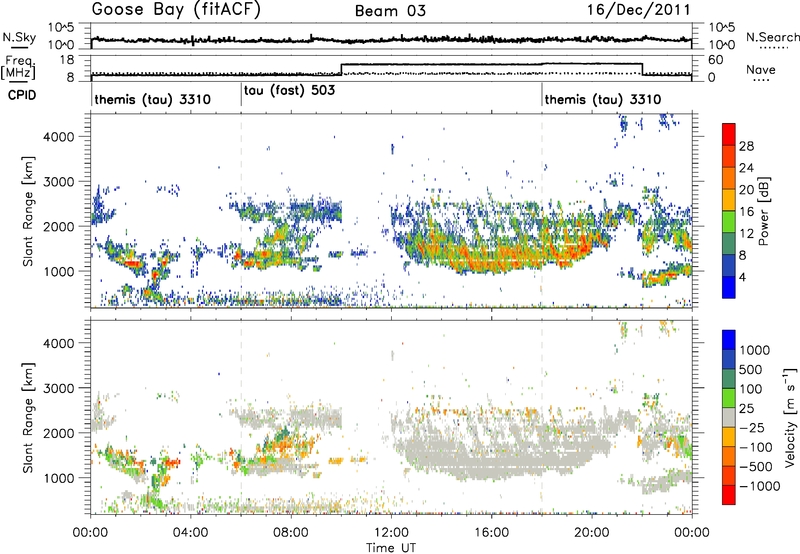Click the N.Sky noise trace in the top panel
Screen dimensions: 800x554
coord(391,39)
